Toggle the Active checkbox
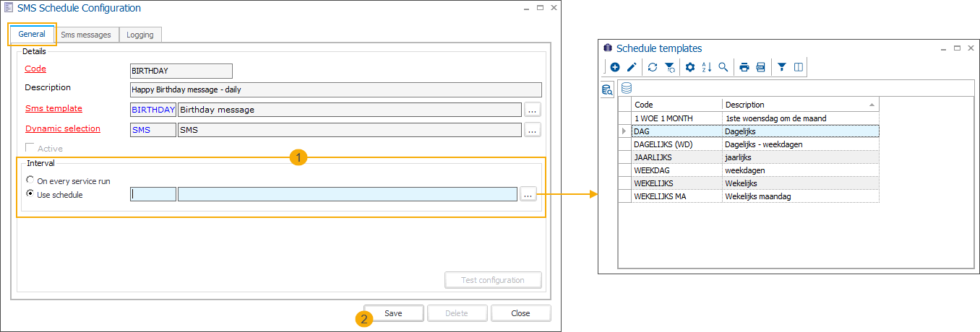Viewport: 980px width, 332px height. (30, 149)
